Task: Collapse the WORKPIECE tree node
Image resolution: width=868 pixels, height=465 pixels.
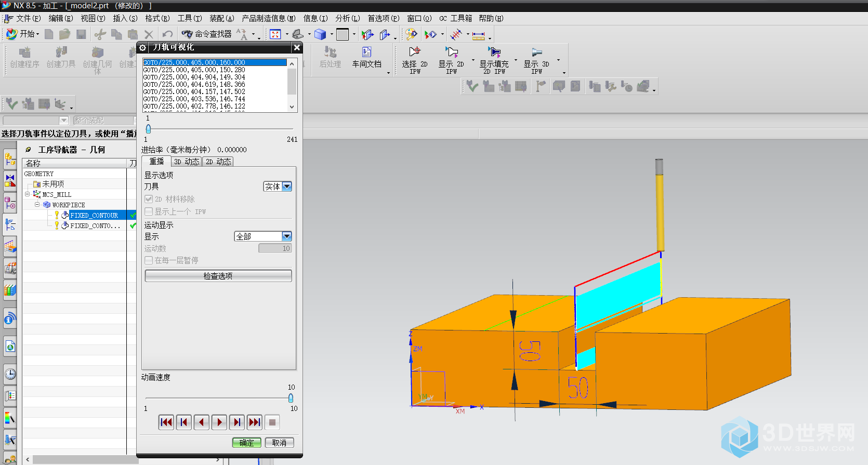Action: tap(37, 204)
